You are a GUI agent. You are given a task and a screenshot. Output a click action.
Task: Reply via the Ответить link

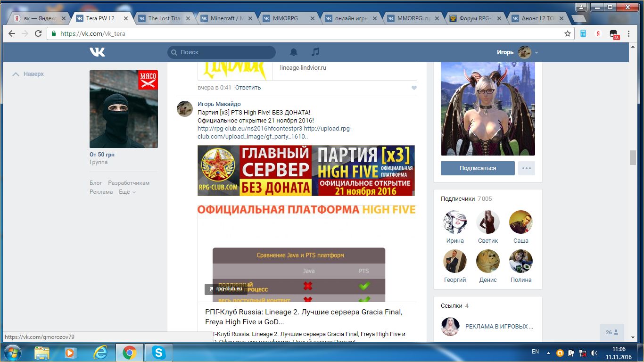248,88
